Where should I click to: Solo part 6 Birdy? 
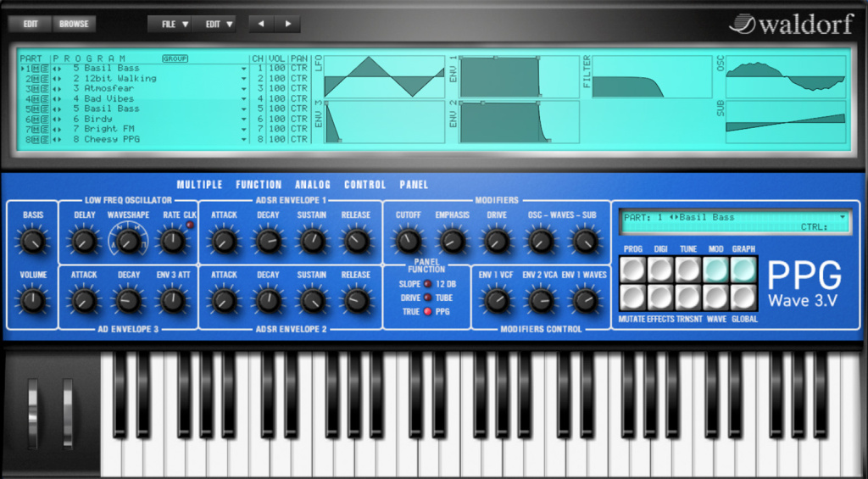click(x=43, y=119)
